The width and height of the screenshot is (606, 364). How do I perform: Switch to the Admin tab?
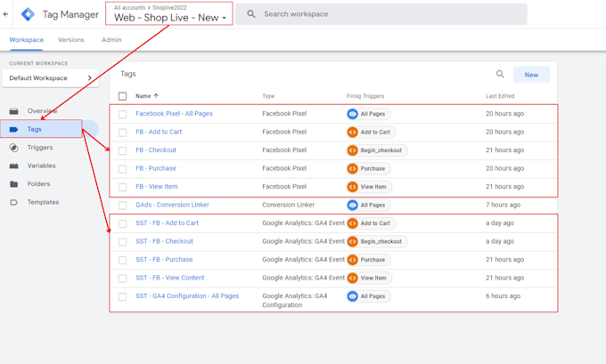(111, 40)
